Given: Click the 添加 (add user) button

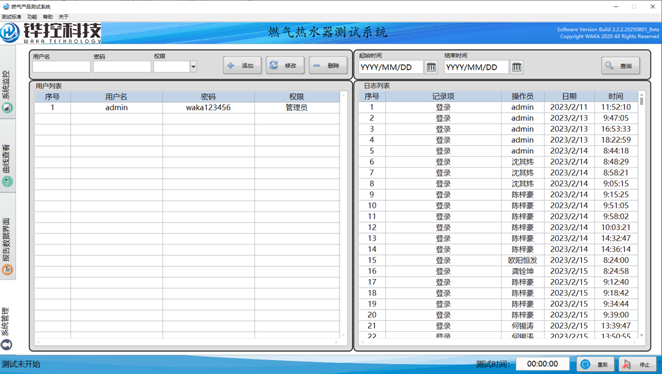Looking at the screenshot, I should pos(242,65).
